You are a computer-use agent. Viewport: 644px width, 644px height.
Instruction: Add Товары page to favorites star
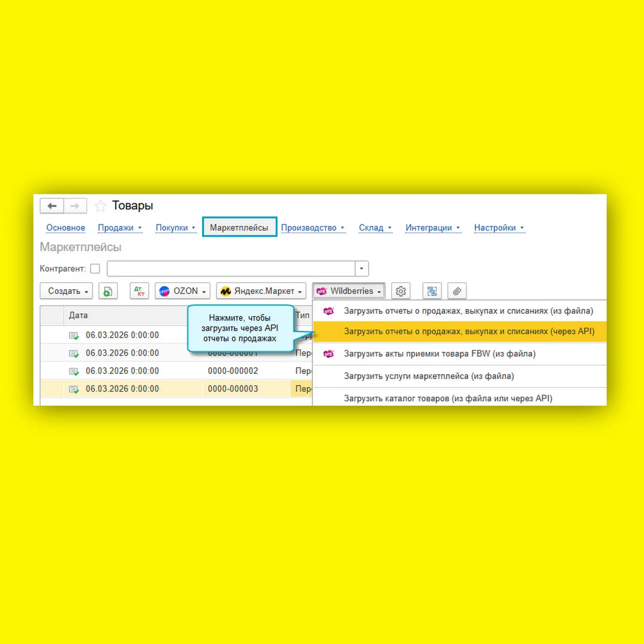pos(100,206)
